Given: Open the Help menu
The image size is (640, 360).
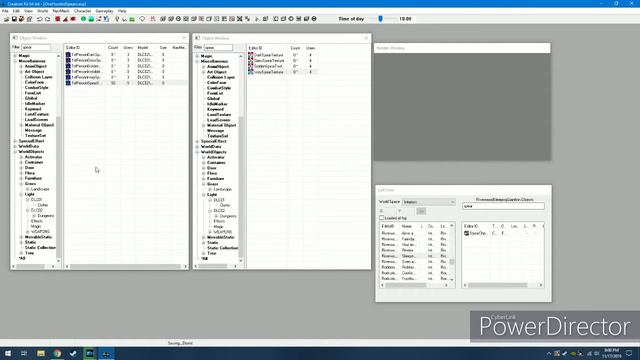Looking at the screenshot, I should pyautogui.click(x=122, y=11).
